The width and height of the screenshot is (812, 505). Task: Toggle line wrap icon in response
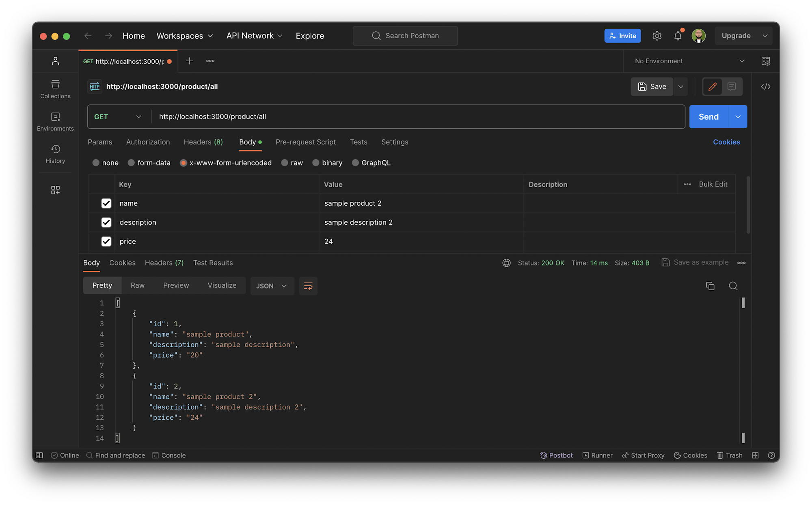click(308, 286)
